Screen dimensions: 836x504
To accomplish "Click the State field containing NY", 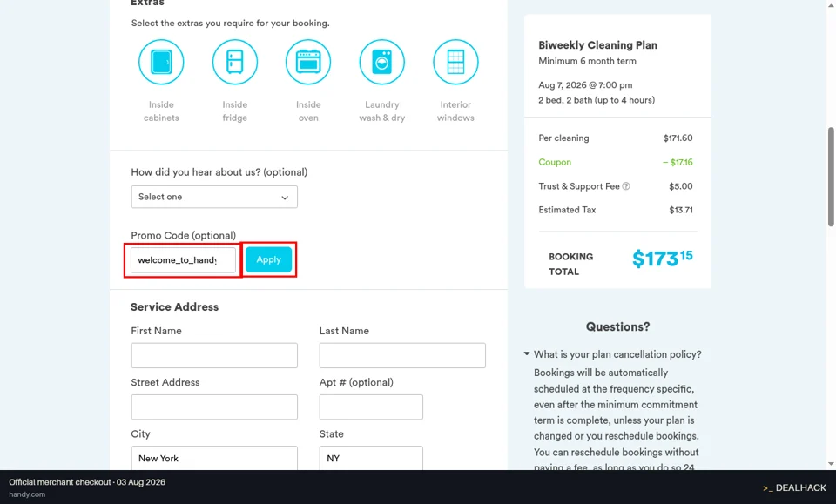I will pyautogui.click(x=371, y=458).
